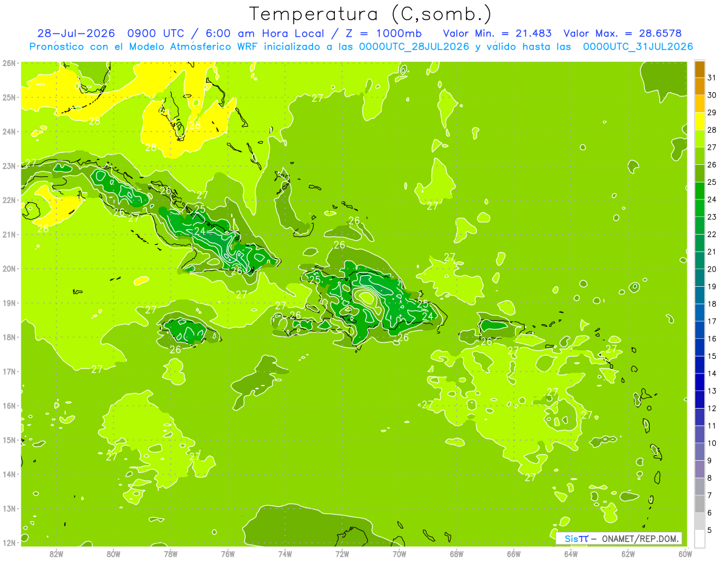Select the '74W' longitude axis label
This screenshot has height=562, width=728.
coord(285,554)
